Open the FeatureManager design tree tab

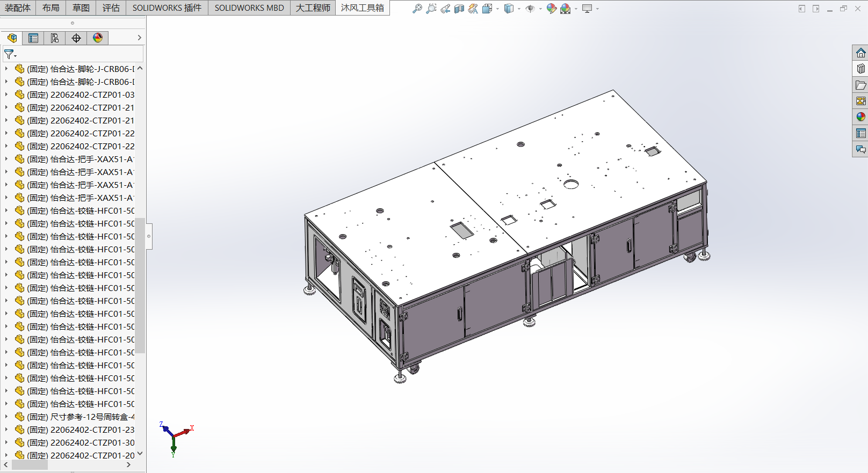(12, 38)
